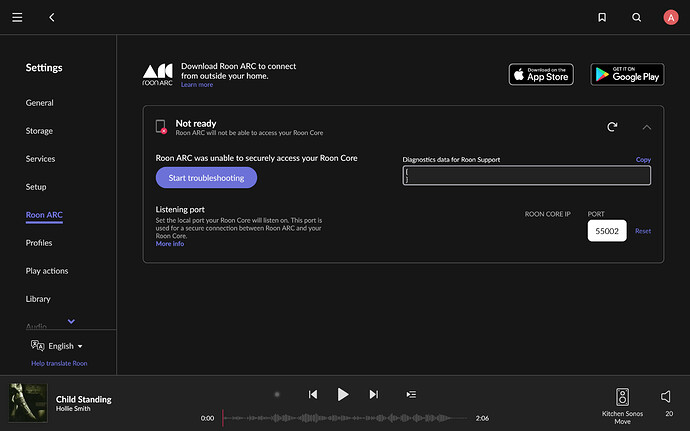Open bookmarks icon in top bar
The height and width of the screenshot is (431, 690).
(x=602, y=17)
